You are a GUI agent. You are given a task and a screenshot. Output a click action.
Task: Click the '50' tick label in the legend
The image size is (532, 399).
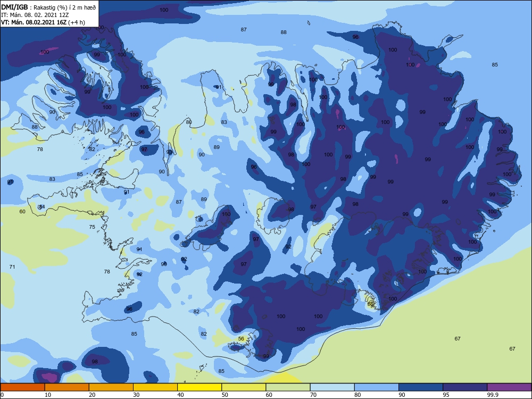225,395
